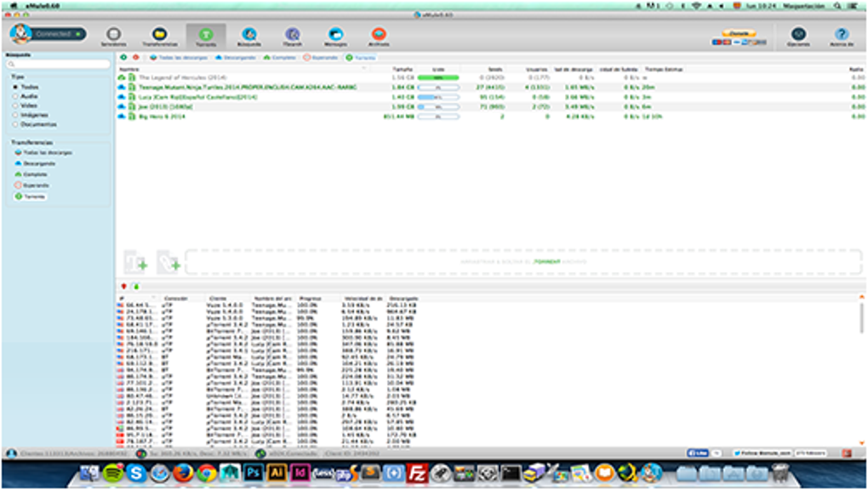Click the Twitter Follow button in status bar
The image size is (868, 495).
(763, 453)
